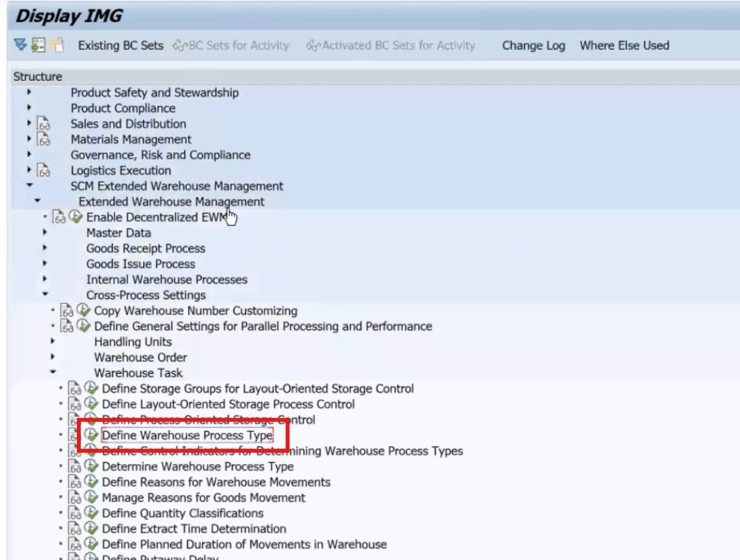Collapse Extended Warehouse Management subnode
This screenshot has height=560, width=740.
pyautogui.click(x=37, y=200)
